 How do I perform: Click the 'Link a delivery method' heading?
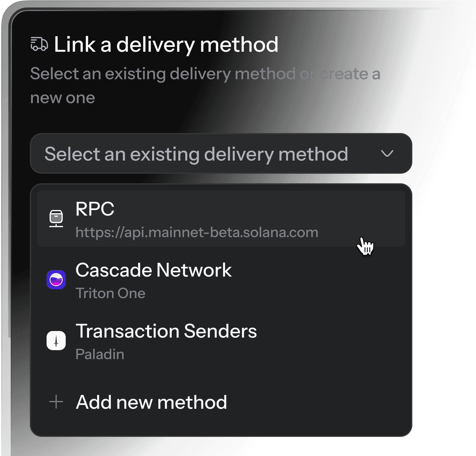click(x=166, y=44)
